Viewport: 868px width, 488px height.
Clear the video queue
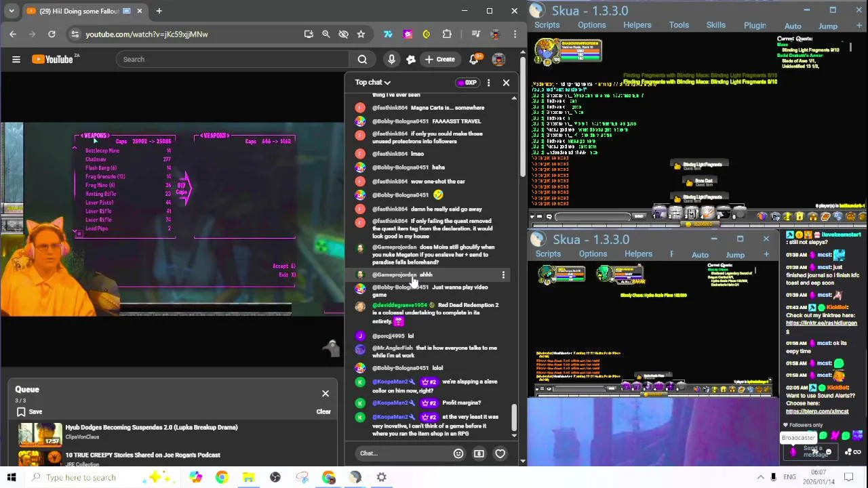pos(323,412)
